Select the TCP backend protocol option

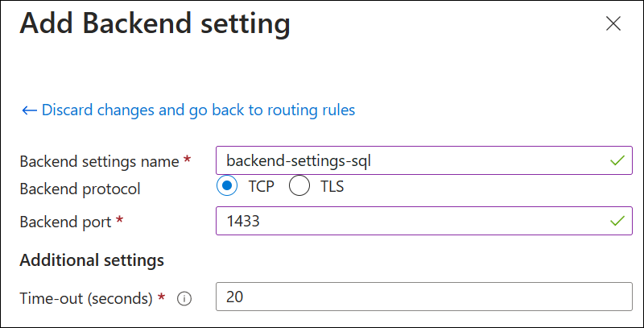pyautogui.click(x=228, y=187)
